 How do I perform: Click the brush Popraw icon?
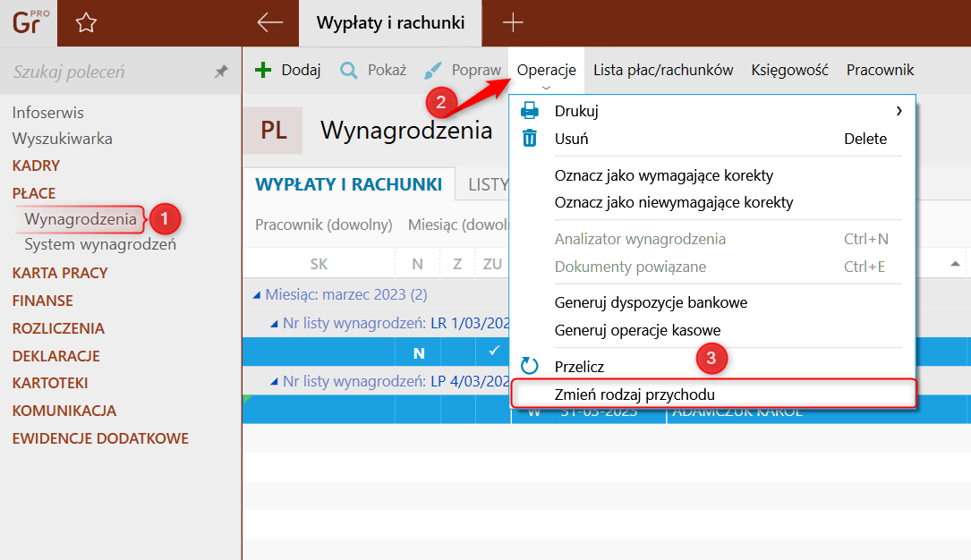(x=433, y=70)
